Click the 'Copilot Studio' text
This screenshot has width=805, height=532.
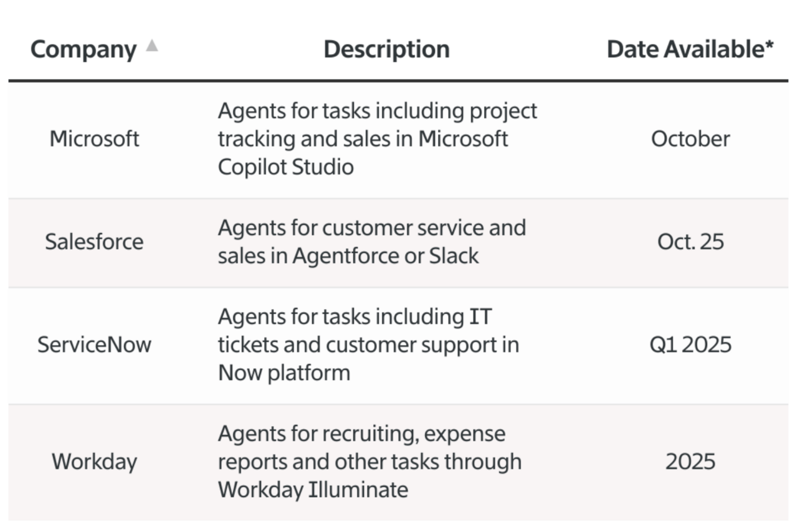coord(285,167)
